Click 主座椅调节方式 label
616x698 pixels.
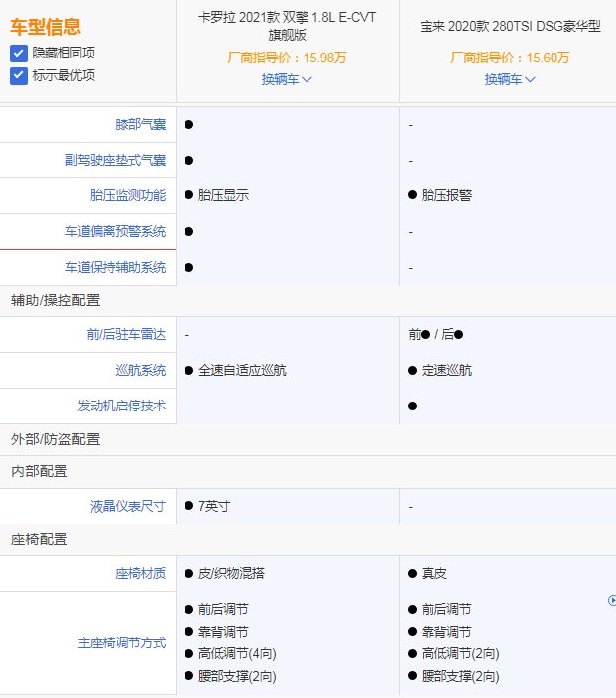tap(121, 642)
